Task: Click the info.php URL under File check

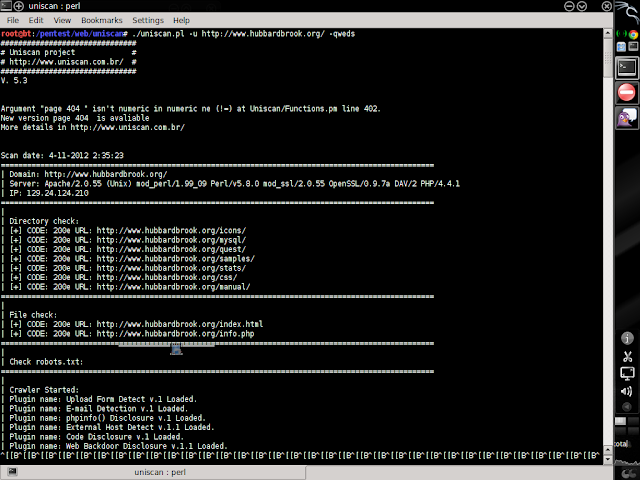Action: point(176,334)
